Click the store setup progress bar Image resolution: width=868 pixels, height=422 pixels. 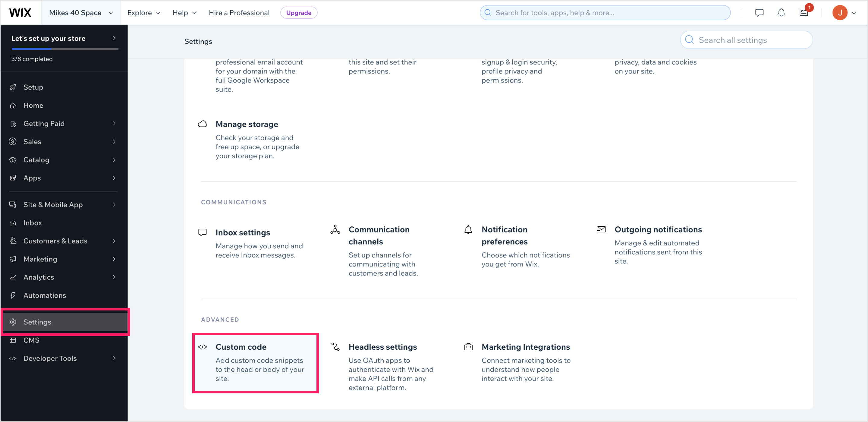click(x=65, y=49)
